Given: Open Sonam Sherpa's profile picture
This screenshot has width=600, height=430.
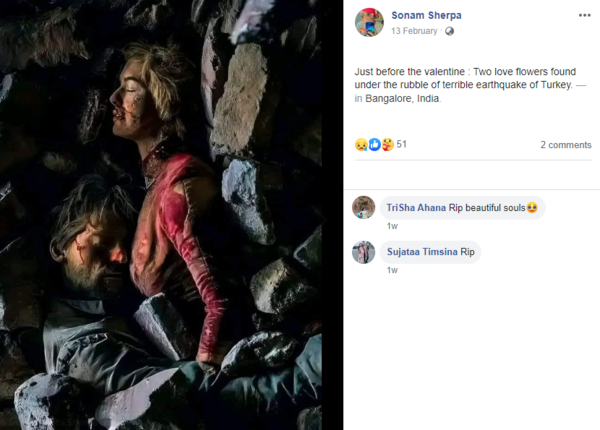Looking at the screenshot, I should (369, 22).
